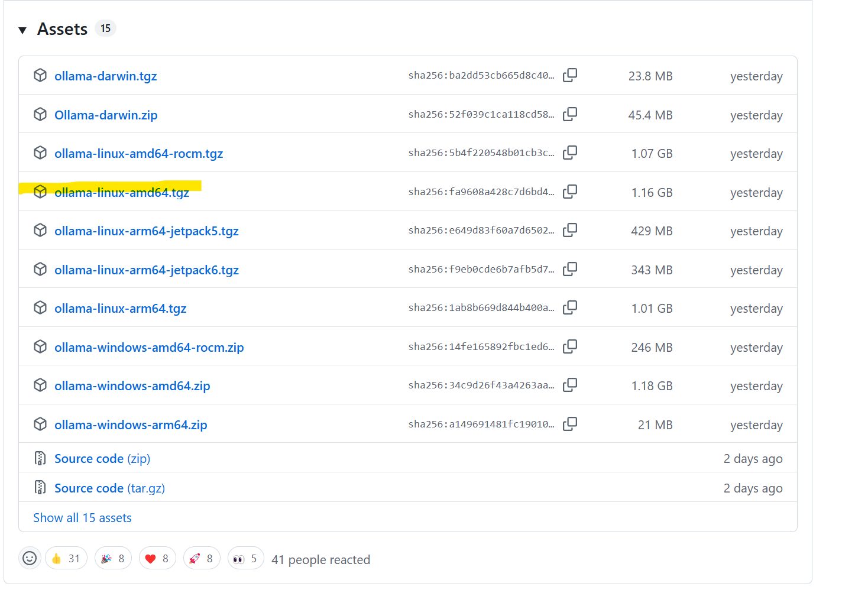
Task: Click package icon beside Ollama-darwin.zip
Action: [40, 114]
